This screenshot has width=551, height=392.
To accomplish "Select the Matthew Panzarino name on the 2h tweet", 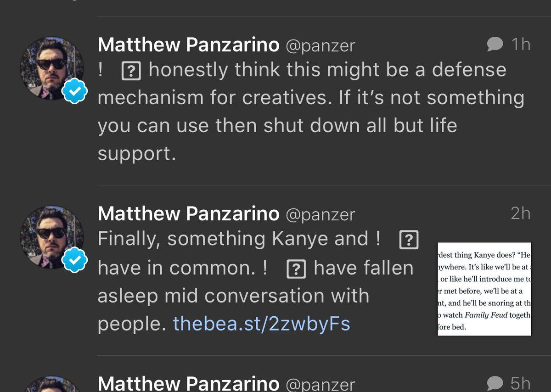I will point(188,213).
